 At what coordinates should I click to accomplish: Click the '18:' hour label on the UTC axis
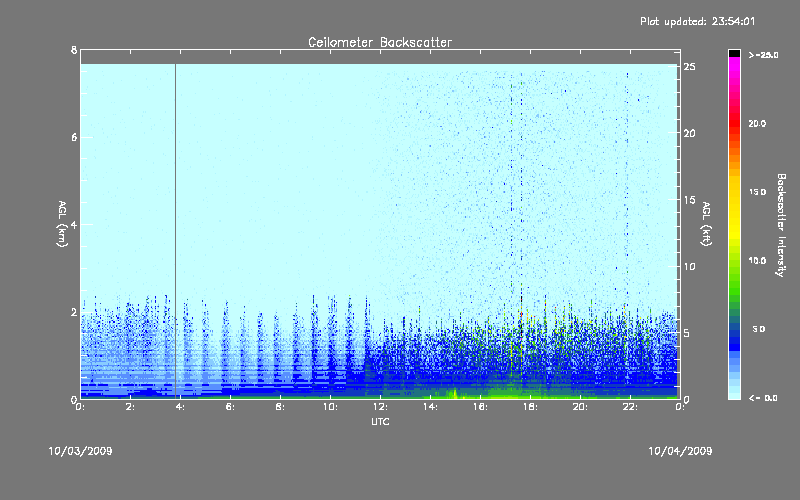[x=530, y=407]
